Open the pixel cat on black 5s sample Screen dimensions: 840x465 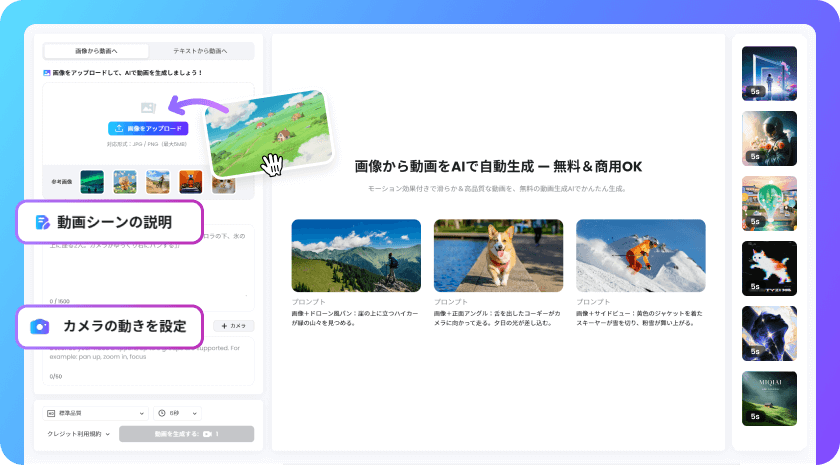[x=769, y=268]
